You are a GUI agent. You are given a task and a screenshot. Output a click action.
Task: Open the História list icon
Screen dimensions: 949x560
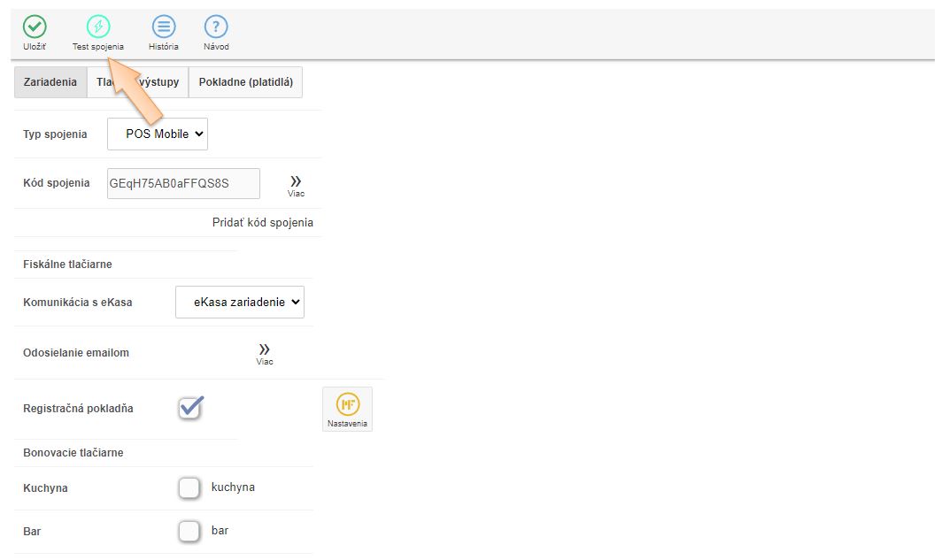coord(164,27)
